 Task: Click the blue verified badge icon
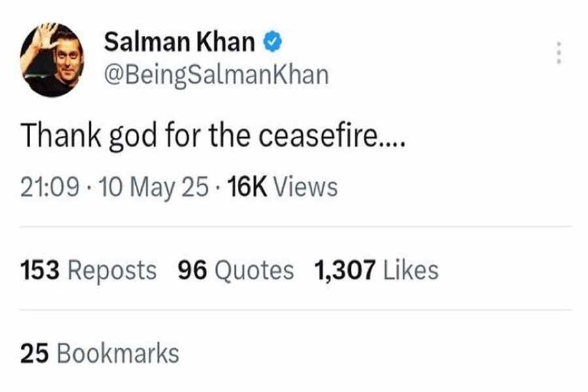tap(272, 43)
